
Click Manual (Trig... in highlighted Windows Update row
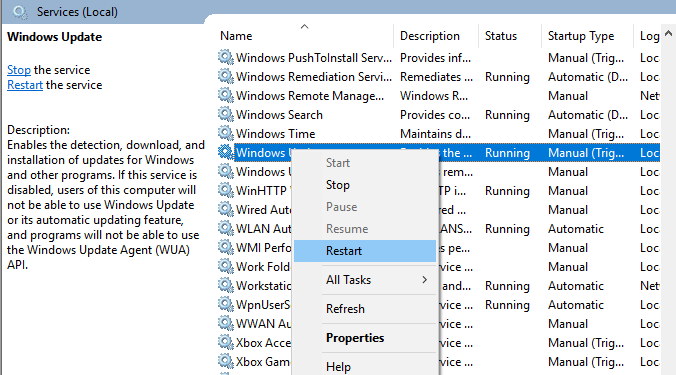pyautogui.click(x=586, y=153)
